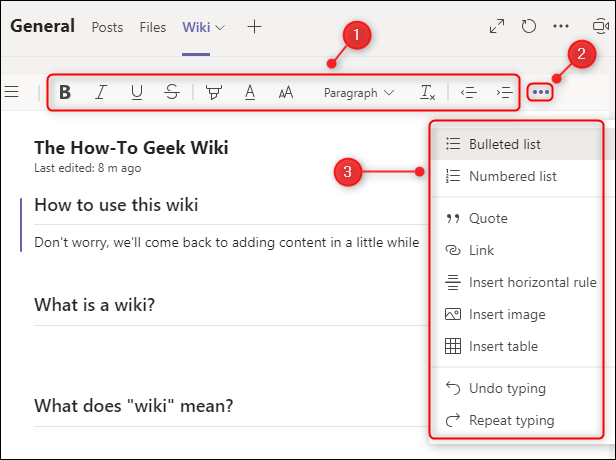
Task: Select the text highlight color tool
Action: pyautogui.click(x=213, y=93)
